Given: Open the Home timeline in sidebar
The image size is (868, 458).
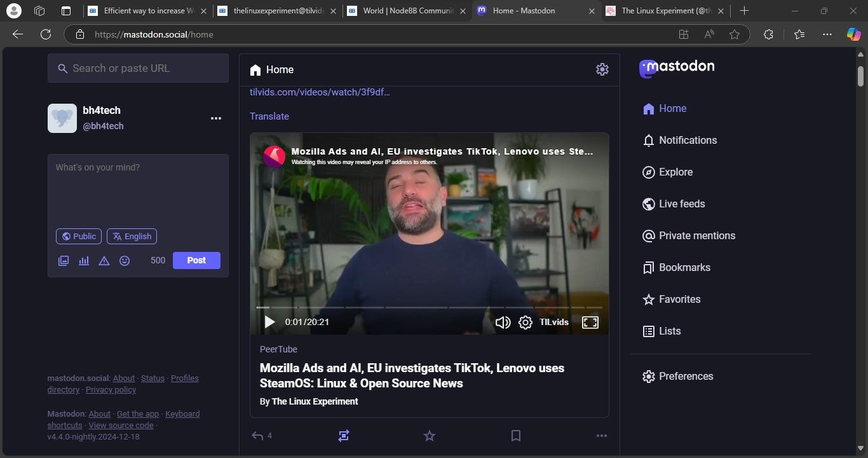Looking at the screenshot, I should click(665, 109).
